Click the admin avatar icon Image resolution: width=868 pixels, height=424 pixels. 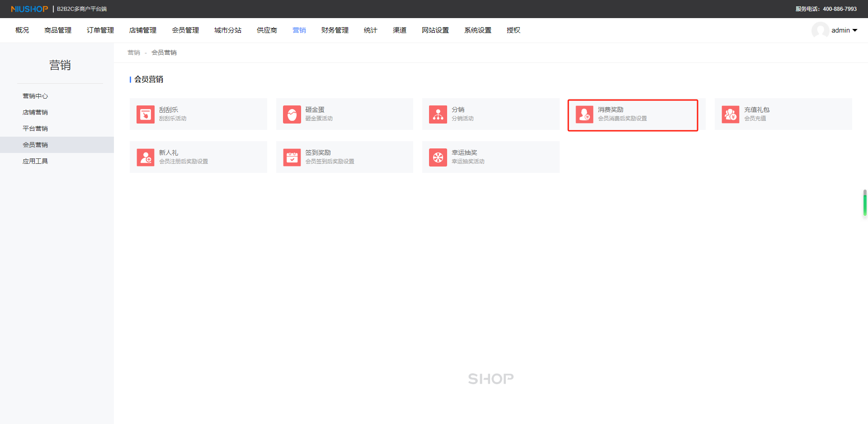(820, 30)
